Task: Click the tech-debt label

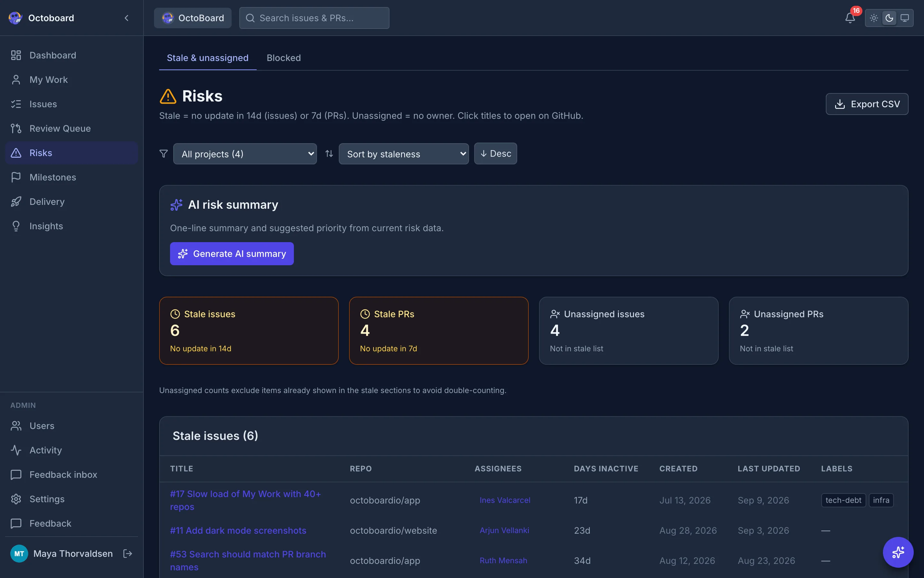Action: (843, 500)
